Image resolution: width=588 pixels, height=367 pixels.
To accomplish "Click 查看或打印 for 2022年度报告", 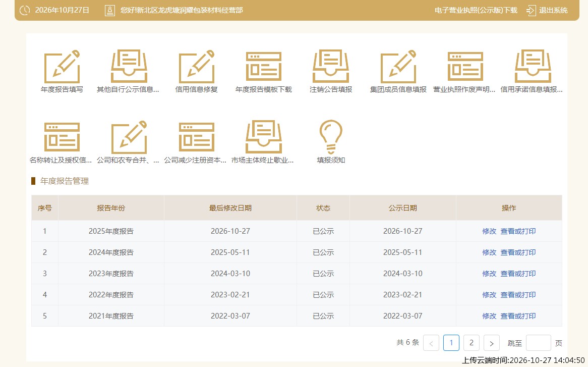I will pos(518,295).
